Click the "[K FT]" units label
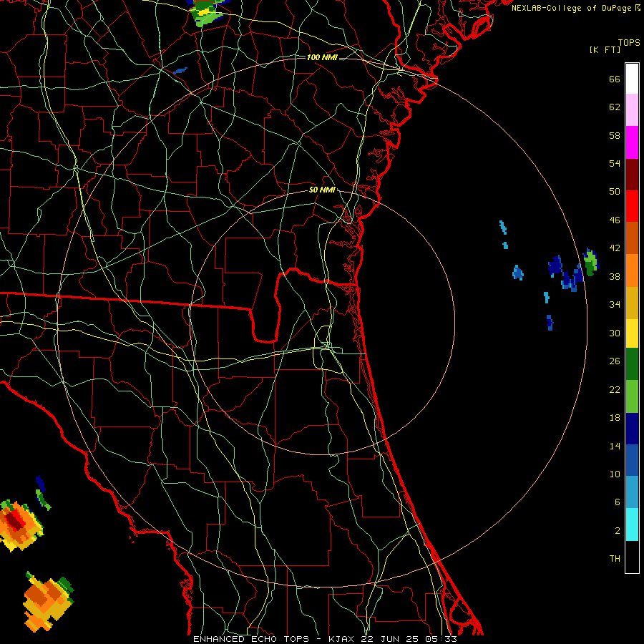The width and height of the screenshot is (644, 644). 605,50
